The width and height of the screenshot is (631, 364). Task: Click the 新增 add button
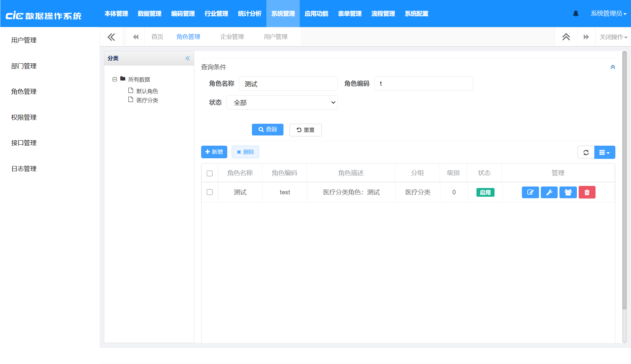point(214,152)
